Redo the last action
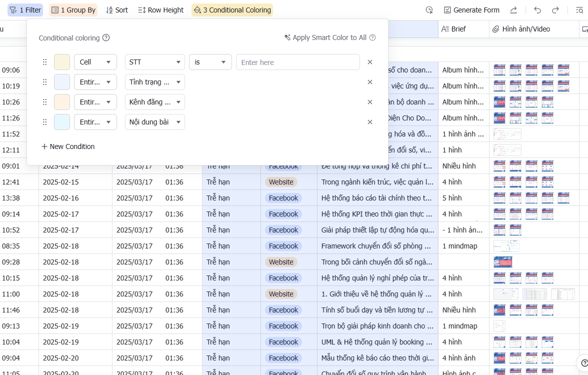This screenshot has height=375, width=588. [555, 10]
